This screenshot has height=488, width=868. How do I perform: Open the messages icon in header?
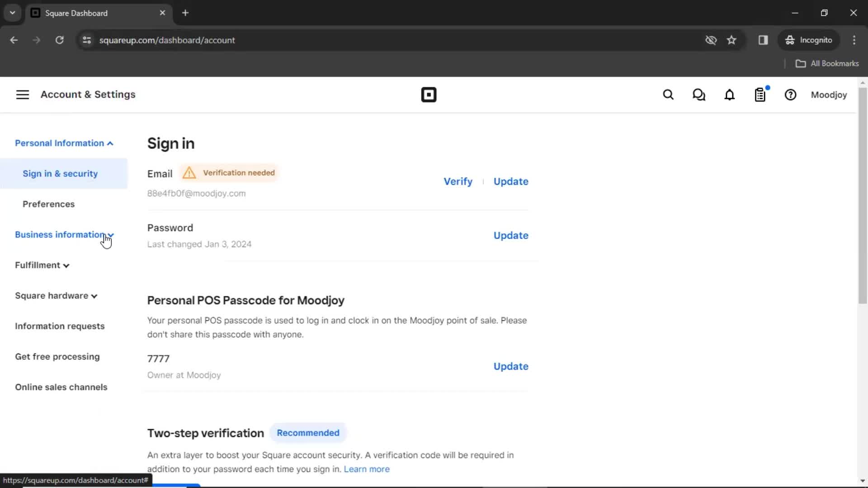point(698,95)
